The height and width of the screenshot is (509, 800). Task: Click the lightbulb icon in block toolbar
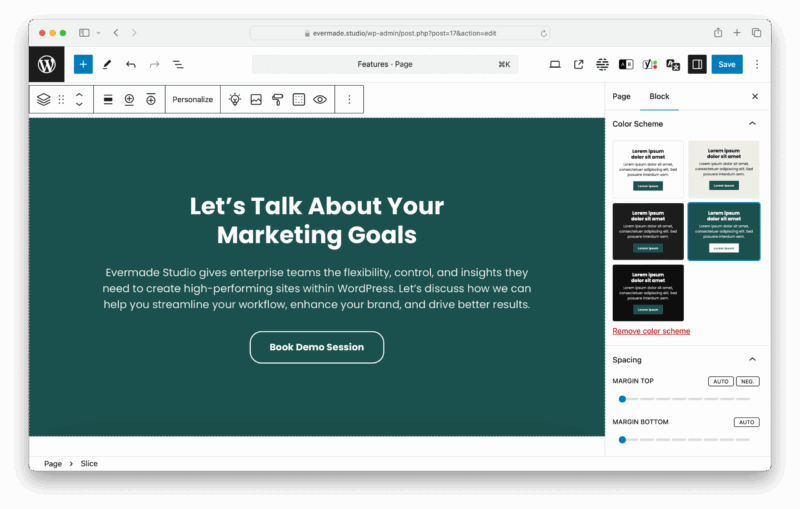click(235, 99)
